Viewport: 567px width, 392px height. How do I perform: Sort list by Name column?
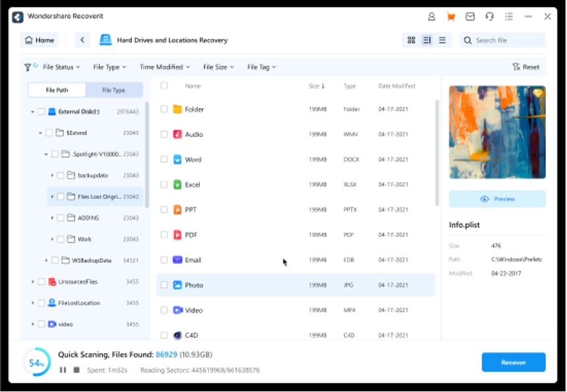click(193, 86)
